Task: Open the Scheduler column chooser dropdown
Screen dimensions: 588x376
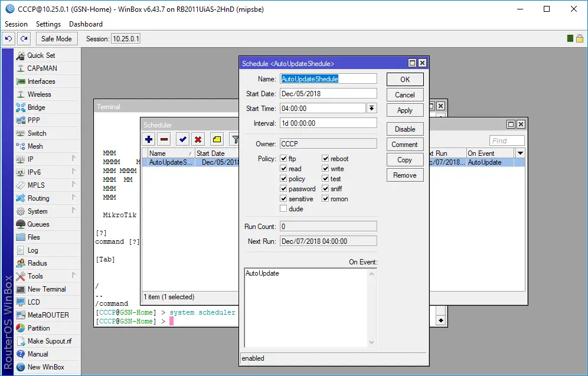Action: [520, 153]
